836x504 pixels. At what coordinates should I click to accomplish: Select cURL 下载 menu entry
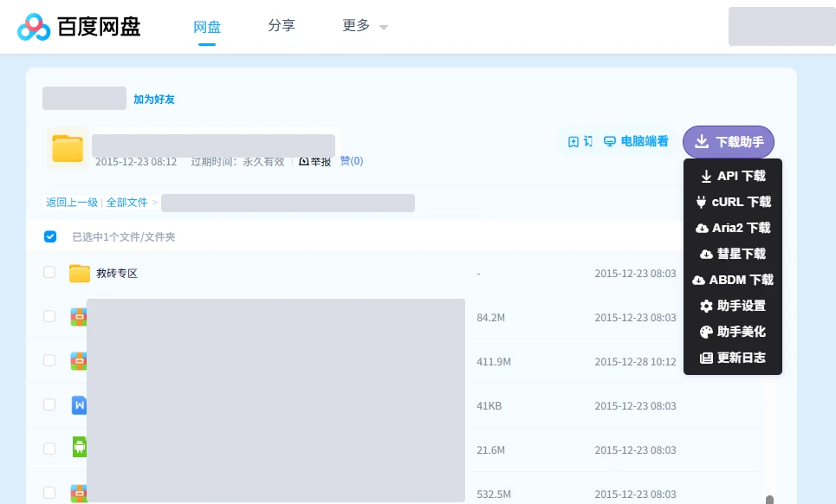pos(733,202)
